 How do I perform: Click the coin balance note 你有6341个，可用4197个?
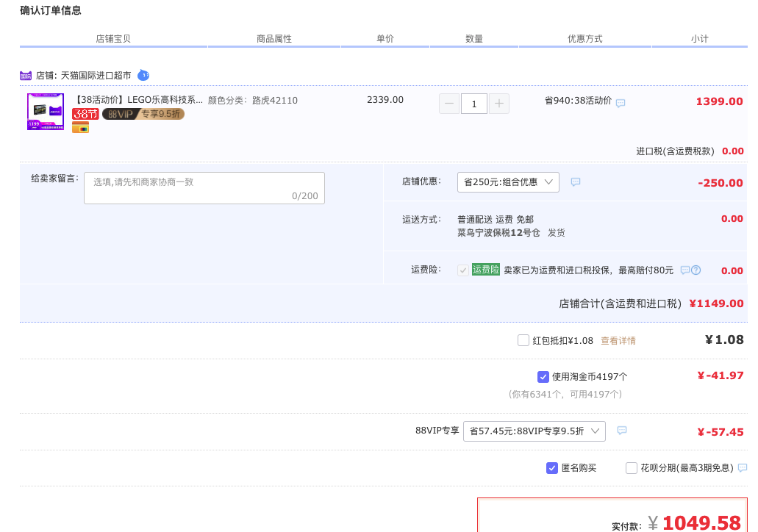(565, 395)
